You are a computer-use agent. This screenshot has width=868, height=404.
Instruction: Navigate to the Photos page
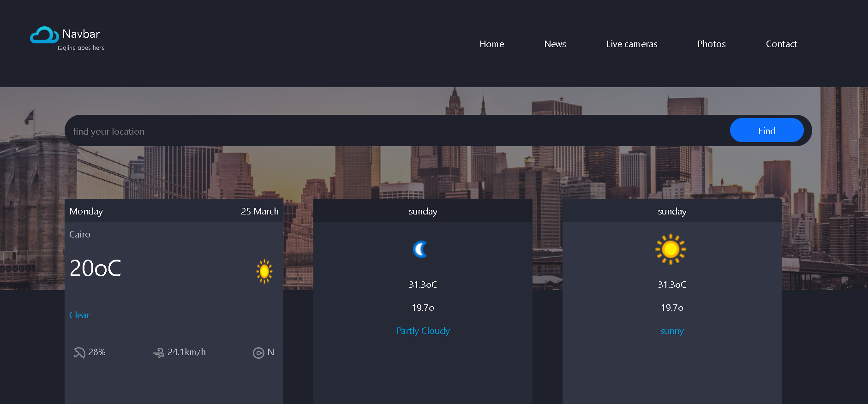click(x=711, y=44)
